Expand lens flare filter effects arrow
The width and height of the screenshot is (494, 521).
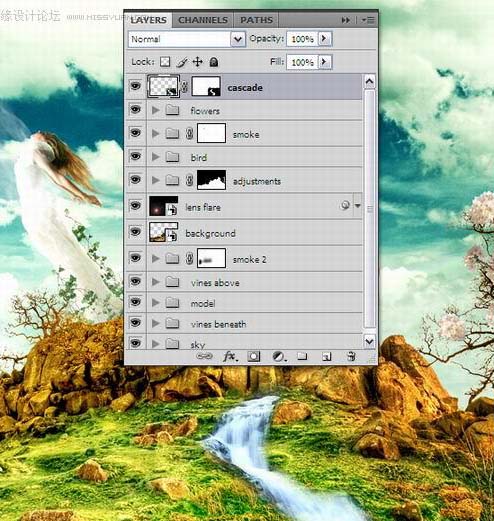click(358, 206)
